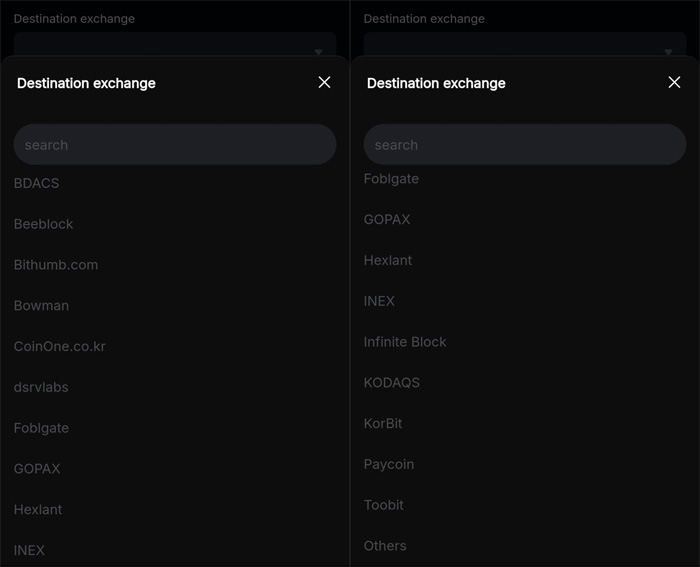Select INEX in the right panel
700x567 pixels.
click(379, 301)
